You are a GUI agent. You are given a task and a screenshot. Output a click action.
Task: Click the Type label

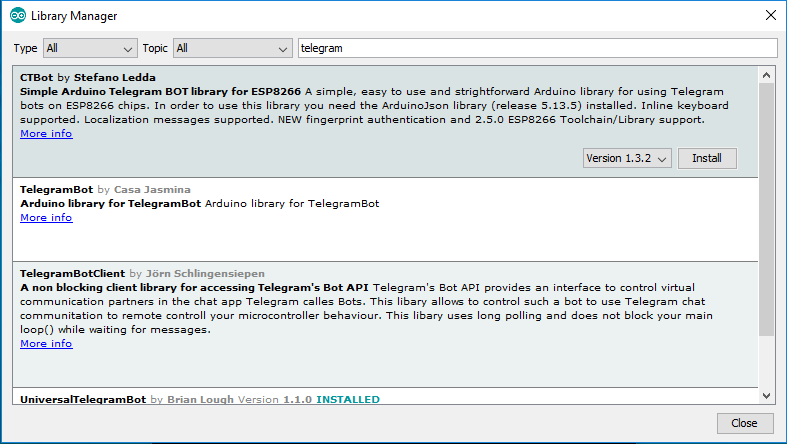tap(25, 48)
